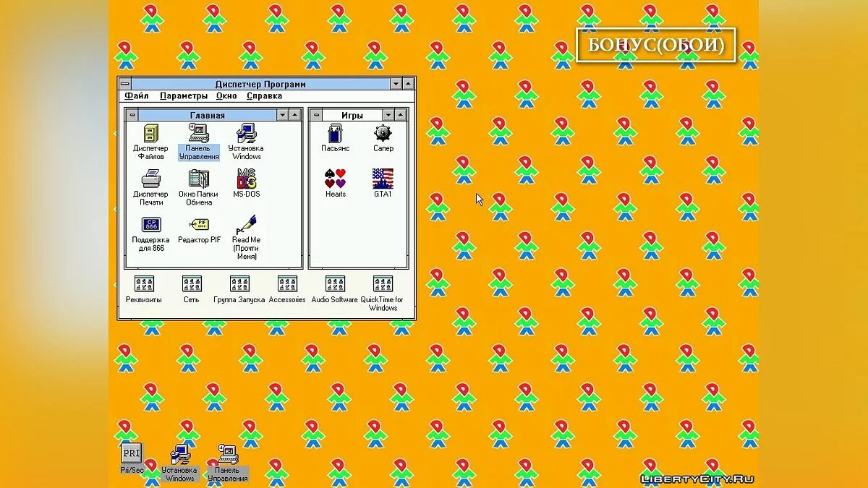Image resolution: width=868 pixels, height=488 pixels.
Task: Restore the minimized Pri/Sec desktop icon
Action: click(x=131, y=454)
